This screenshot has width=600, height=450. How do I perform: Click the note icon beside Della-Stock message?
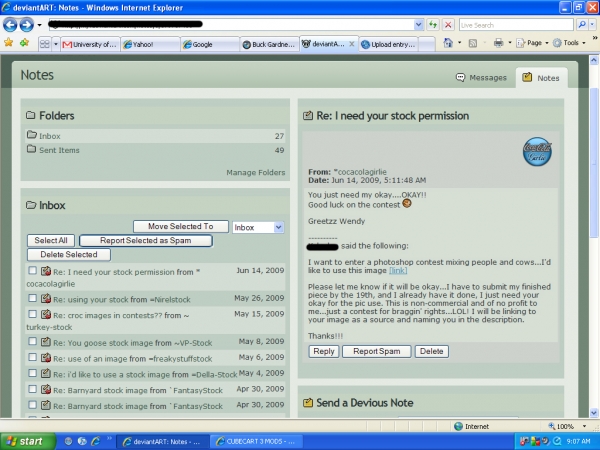point(46,373)
